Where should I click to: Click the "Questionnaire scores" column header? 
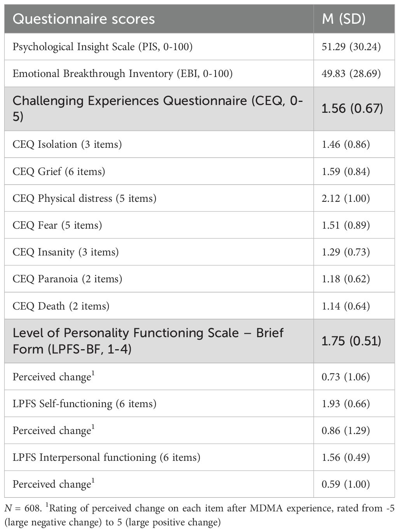click(84, 19)
